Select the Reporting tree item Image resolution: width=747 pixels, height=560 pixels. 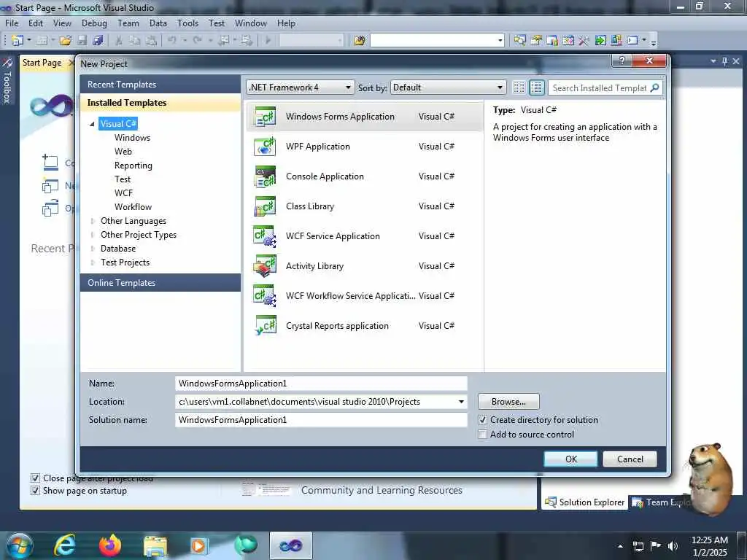point(133,166)
